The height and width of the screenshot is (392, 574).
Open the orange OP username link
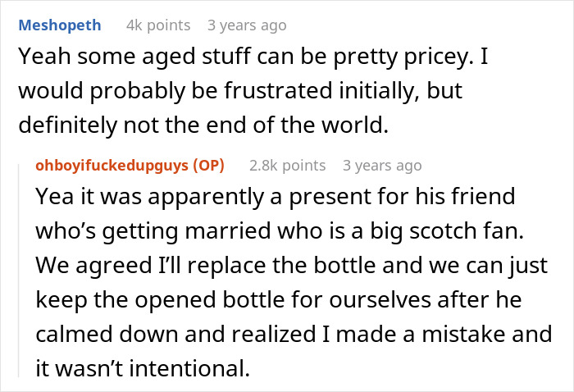click(x=118, y=166)
